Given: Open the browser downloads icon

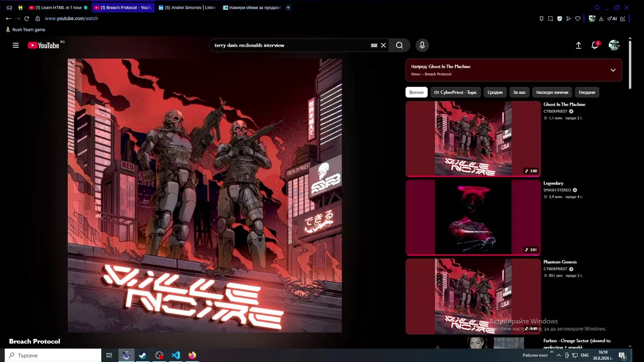Looking at the screenshot, I should tap(601, 19).
